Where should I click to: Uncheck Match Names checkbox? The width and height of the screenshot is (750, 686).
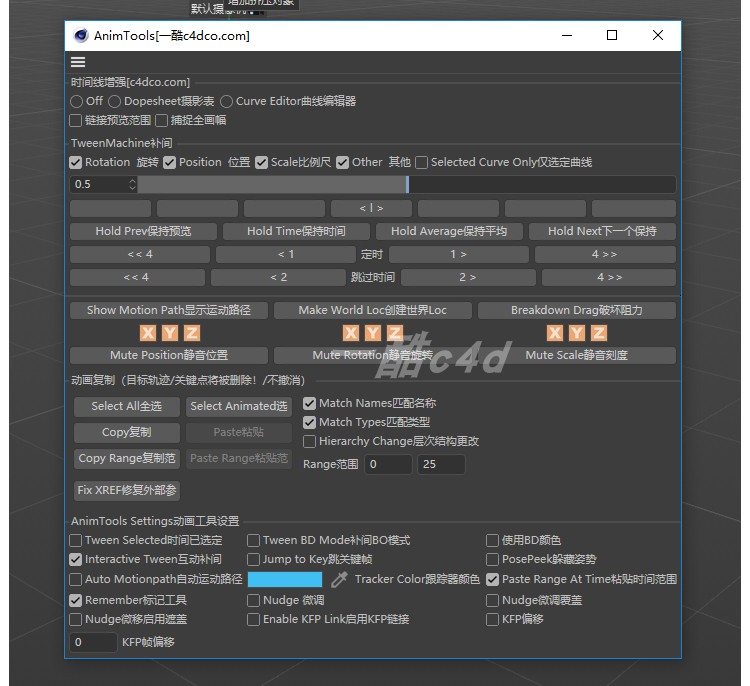[x=309, y=404]
